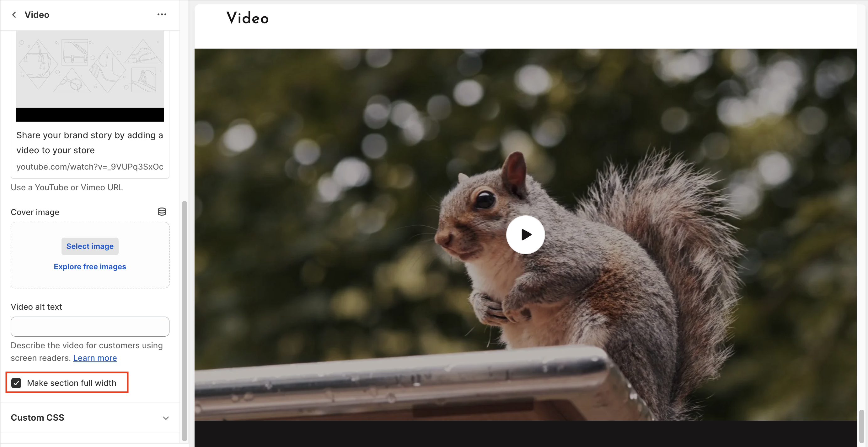Click the Video panel title in sidebar
The image size is (868, 447).
pyautogui.click(x=37, y=15)
